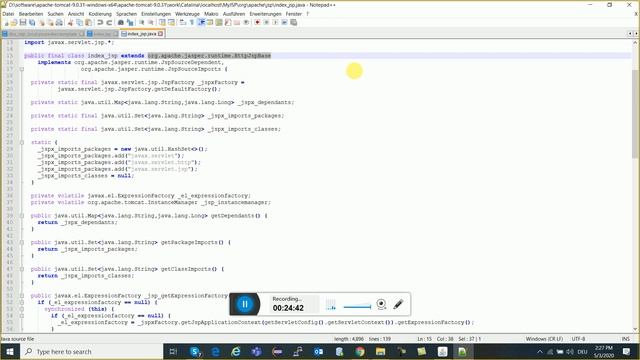Click the New file toolbar icon
The width and height of the screenshot is (640, 360).
[x=6, y=22]
